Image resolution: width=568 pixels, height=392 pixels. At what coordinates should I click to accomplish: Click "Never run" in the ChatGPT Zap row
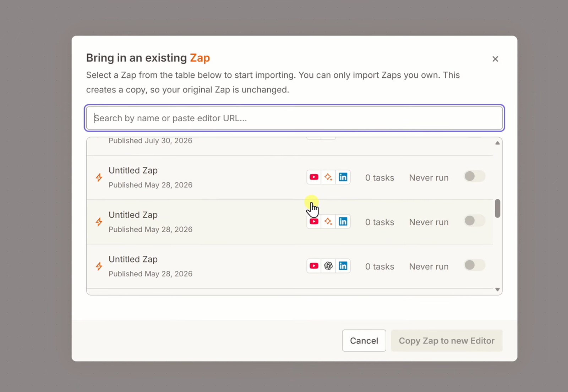pos(429,266)
